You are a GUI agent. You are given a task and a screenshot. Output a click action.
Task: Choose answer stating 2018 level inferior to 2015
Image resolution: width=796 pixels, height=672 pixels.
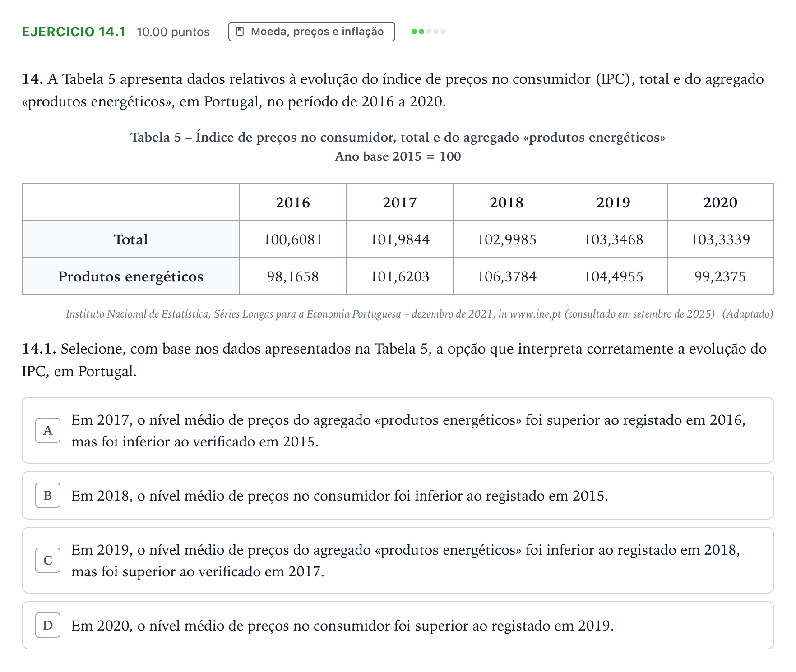click(340, 496)
